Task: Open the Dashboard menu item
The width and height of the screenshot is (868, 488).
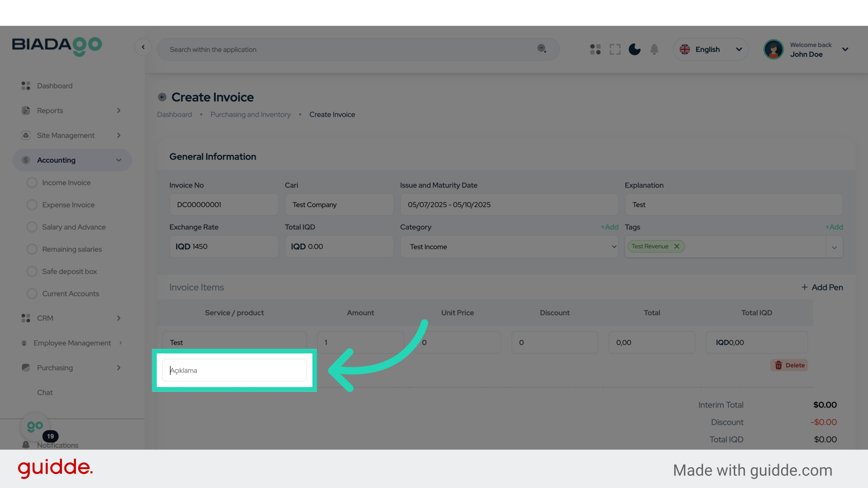Action: [54, 86]
